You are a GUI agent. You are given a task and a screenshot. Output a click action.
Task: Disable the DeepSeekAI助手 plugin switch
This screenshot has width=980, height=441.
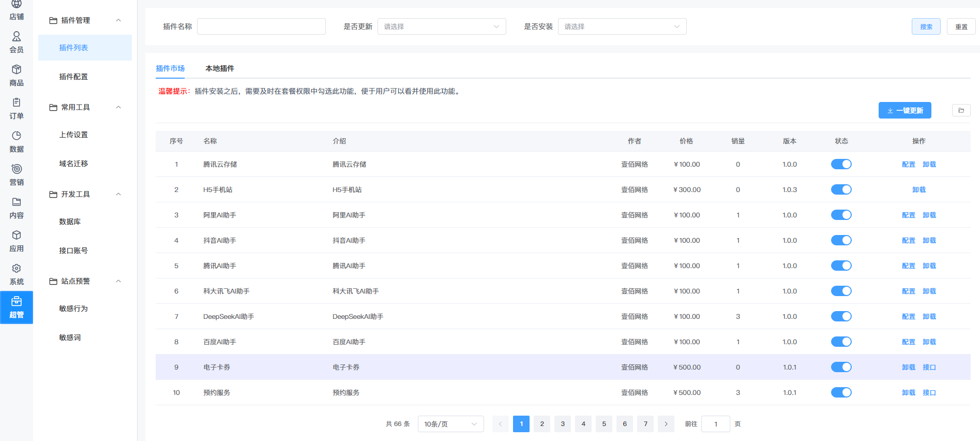click(841, 316)
